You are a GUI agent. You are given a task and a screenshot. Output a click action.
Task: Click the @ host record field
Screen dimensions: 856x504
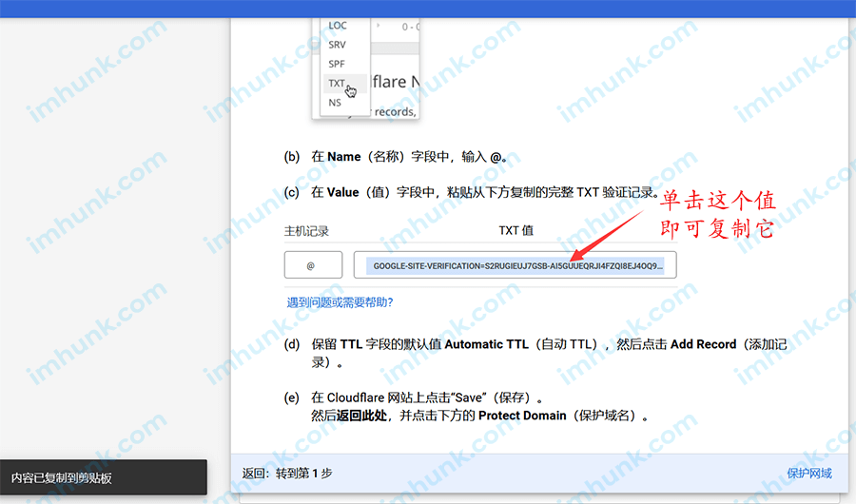(x=313, y=265)
